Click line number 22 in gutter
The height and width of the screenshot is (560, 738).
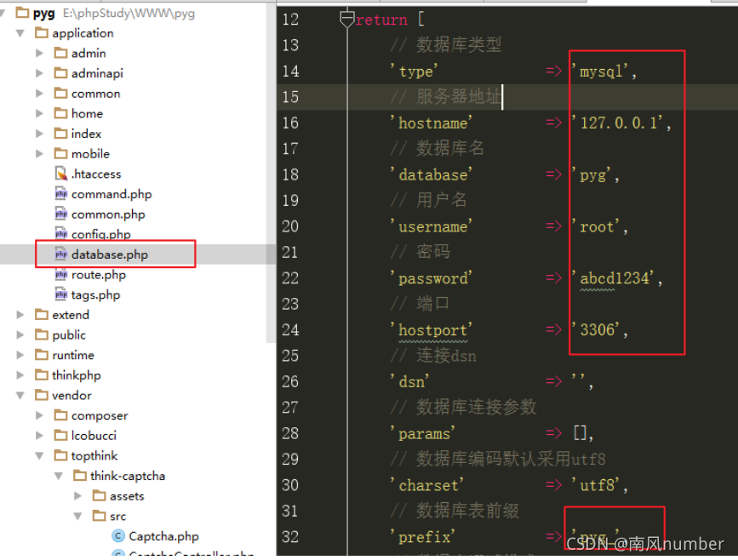(290, 278)
